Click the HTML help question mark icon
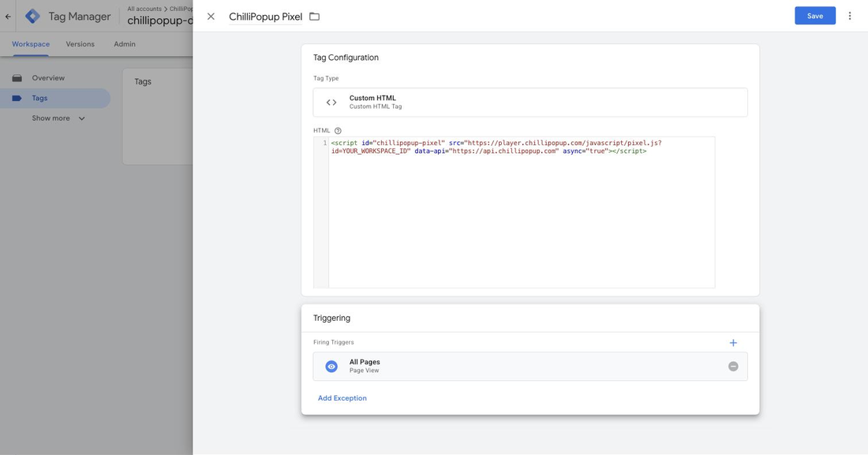The width and height of the screenshot is (868, 455). point(338,131)
